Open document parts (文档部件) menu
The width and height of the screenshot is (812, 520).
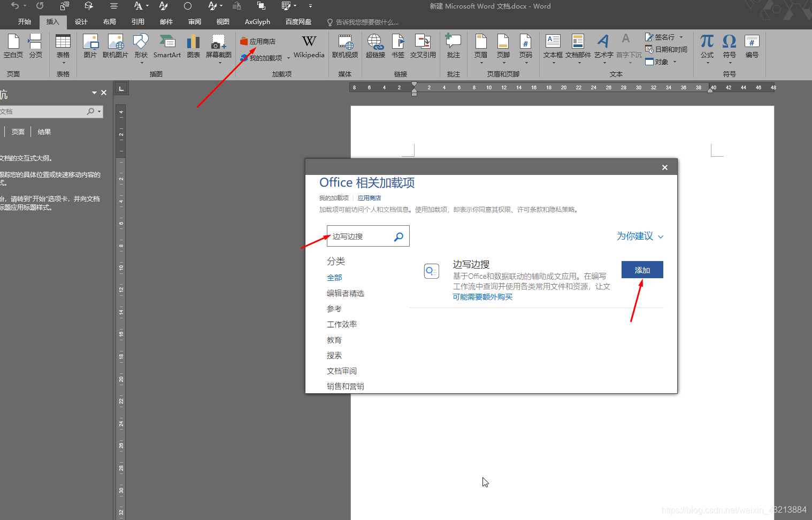pos(578,48)
